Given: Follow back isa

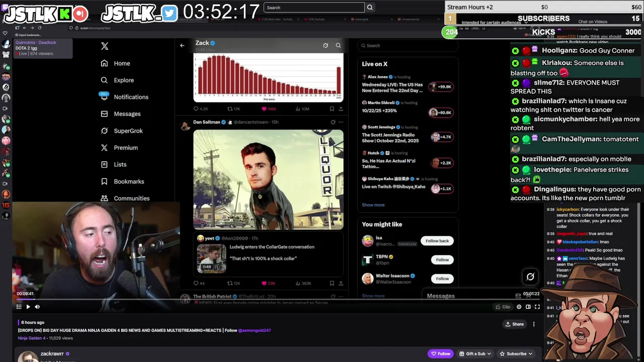Looking at the screenshot, I should tap(437, 241).
